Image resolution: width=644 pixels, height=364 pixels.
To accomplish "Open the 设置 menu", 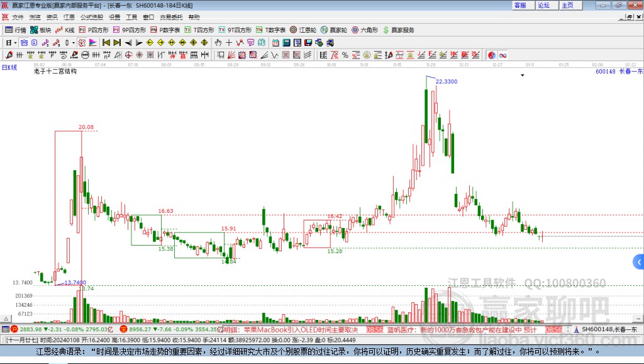I will [114, 17].
